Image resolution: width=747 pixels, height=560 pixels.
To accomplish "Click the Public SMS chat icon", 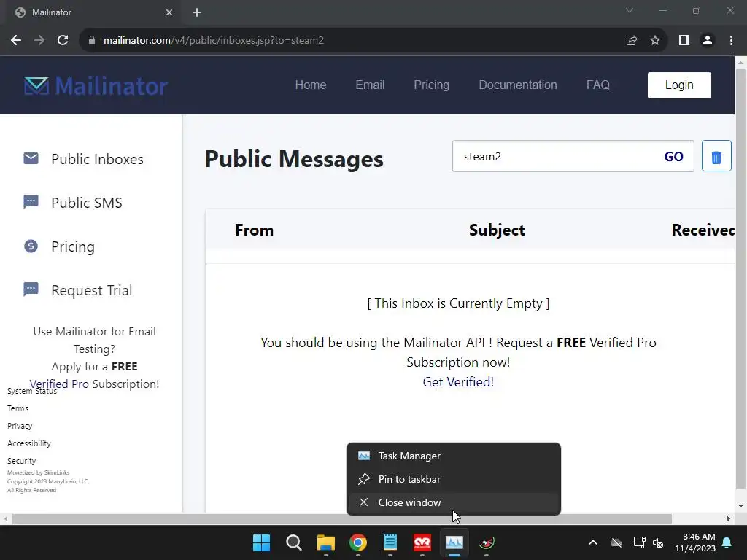I will point(31,202).
